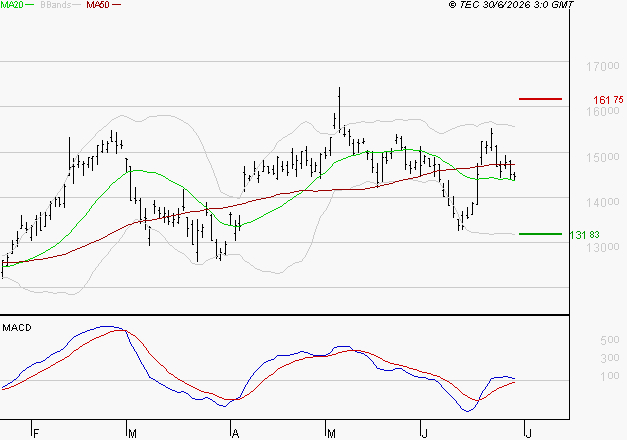Click the 15000 price axis label

tap(603, 157)
